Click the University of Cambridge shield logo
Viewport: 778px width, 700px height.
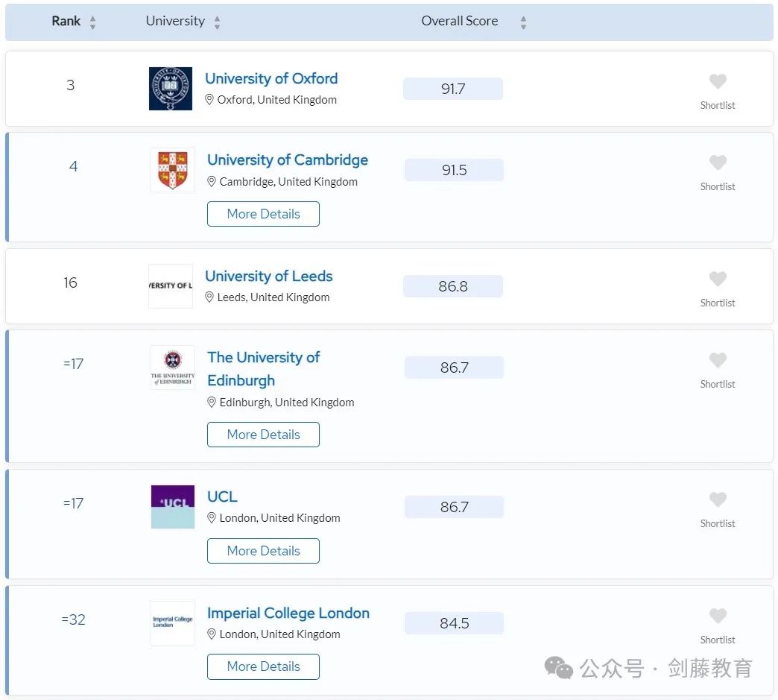(173, 170)
